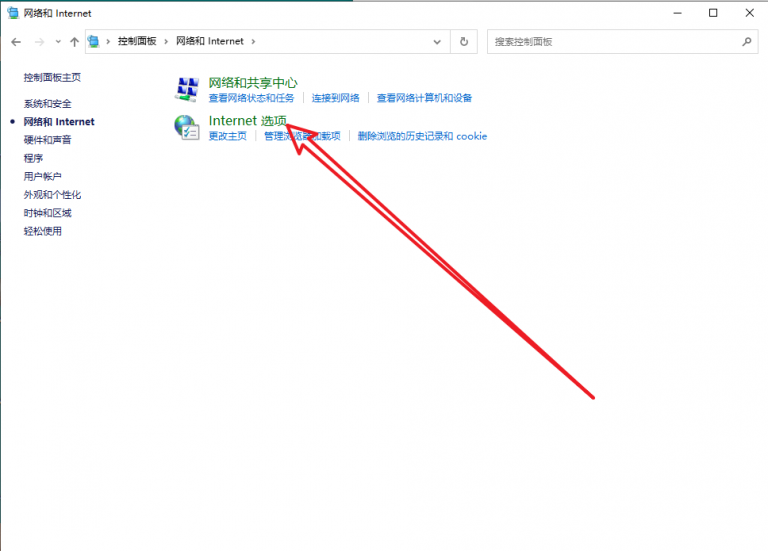The height and width of the screenshot is (551, 768).
Task: Expand chevron after 网络和 Internet breadcrumb
Action: pos(253,42)
